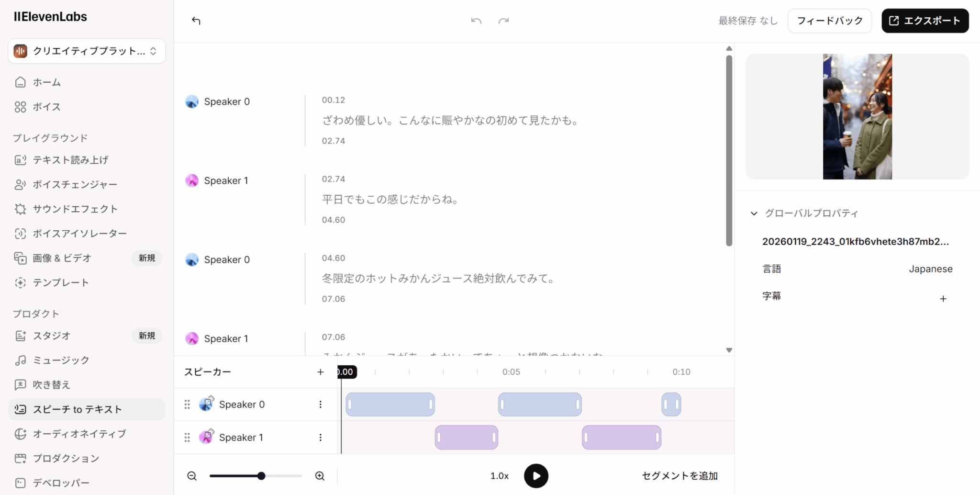Click the timeline zoom slider handle

pyautogui.click(x=261, y=476)
